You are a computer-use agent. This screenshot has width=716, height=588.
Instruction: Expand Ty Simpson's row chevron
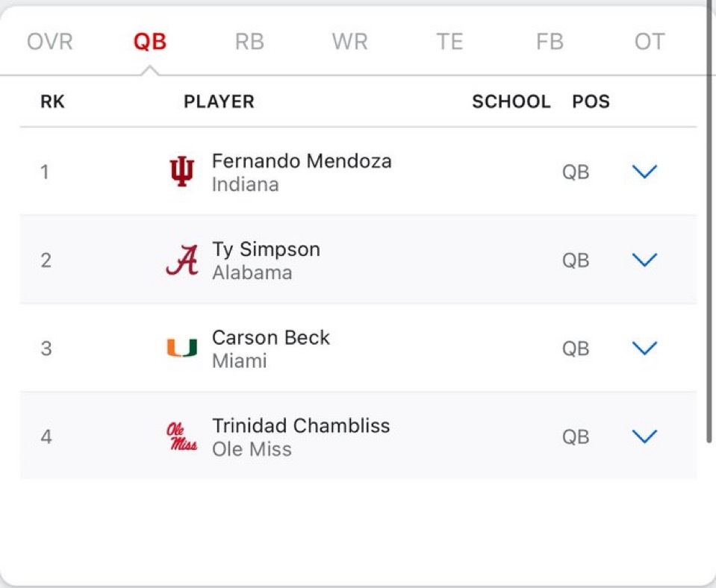[644, 260]
